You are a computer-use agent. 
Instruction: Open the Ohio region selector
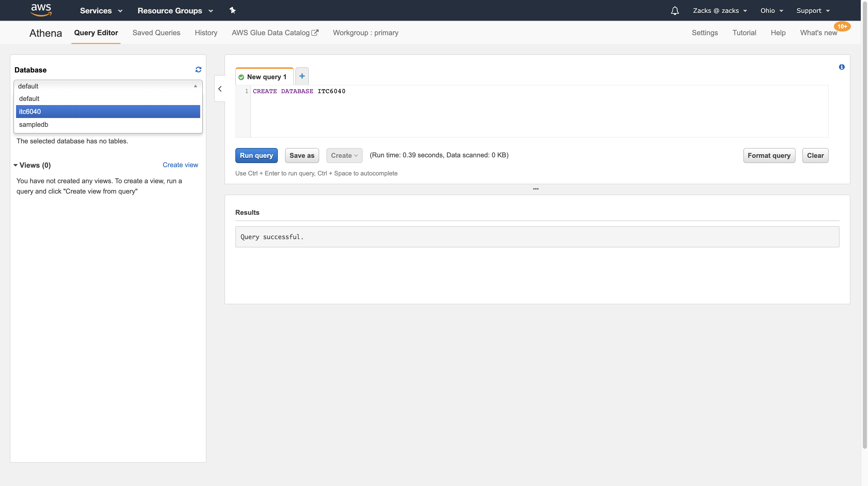click(x=771, y=11)
